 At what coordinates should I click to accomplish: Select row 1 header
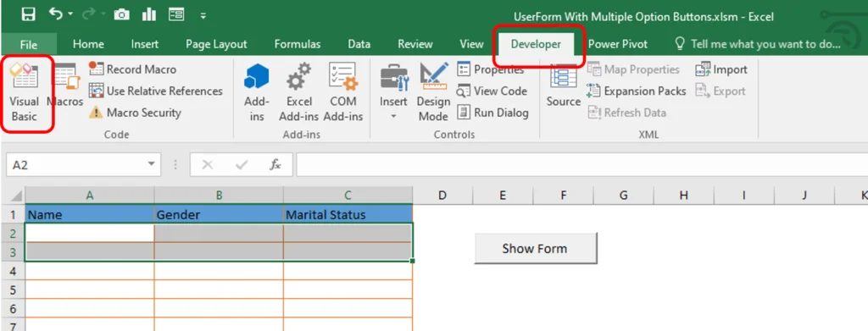coord(13,214)
